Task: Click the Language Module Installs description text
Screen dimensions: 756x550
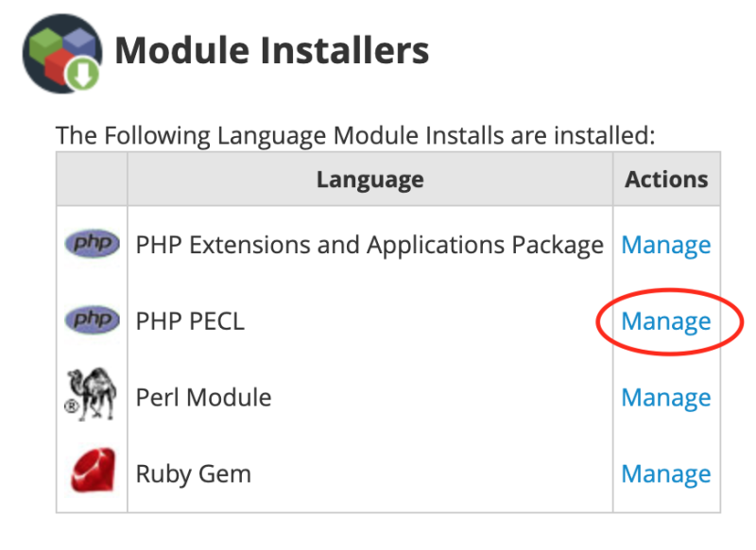Action: [x=355, y=135]
